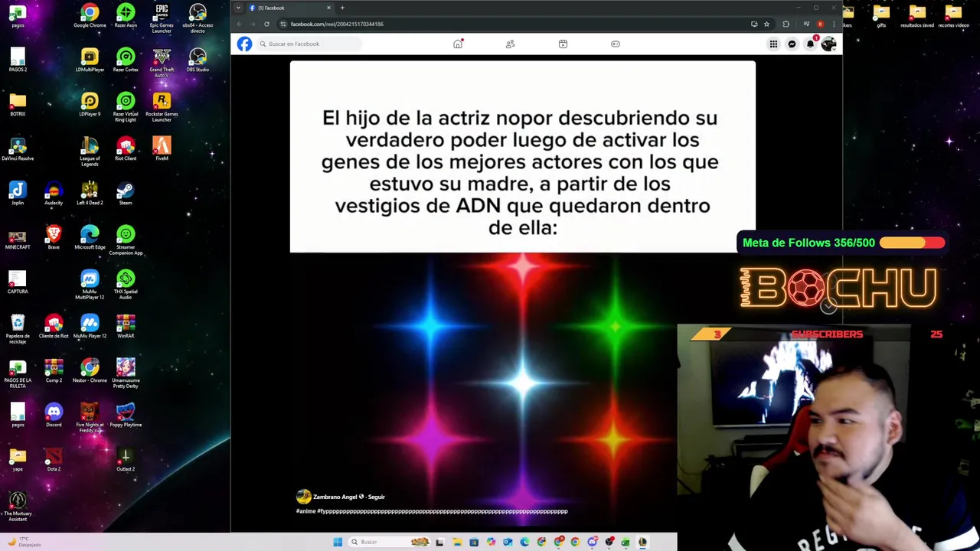Open a new Chrome tab

click(x=342, y=8)
